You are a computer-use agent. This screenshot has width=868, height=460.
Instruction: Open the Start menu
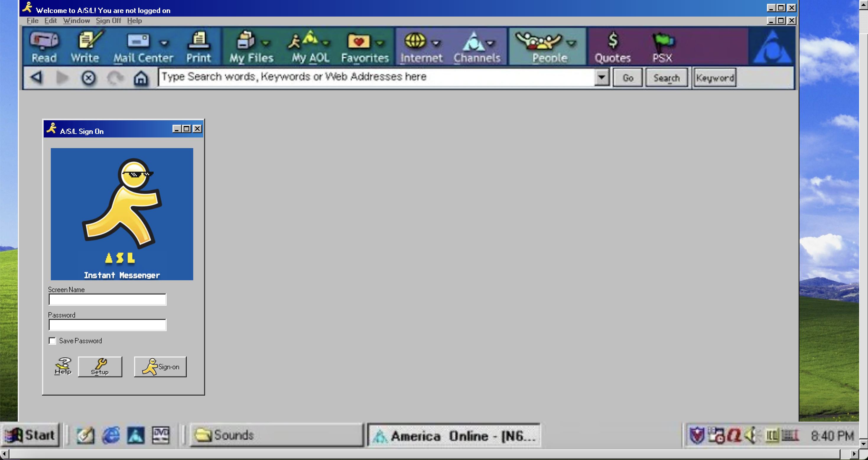(31, 435)
